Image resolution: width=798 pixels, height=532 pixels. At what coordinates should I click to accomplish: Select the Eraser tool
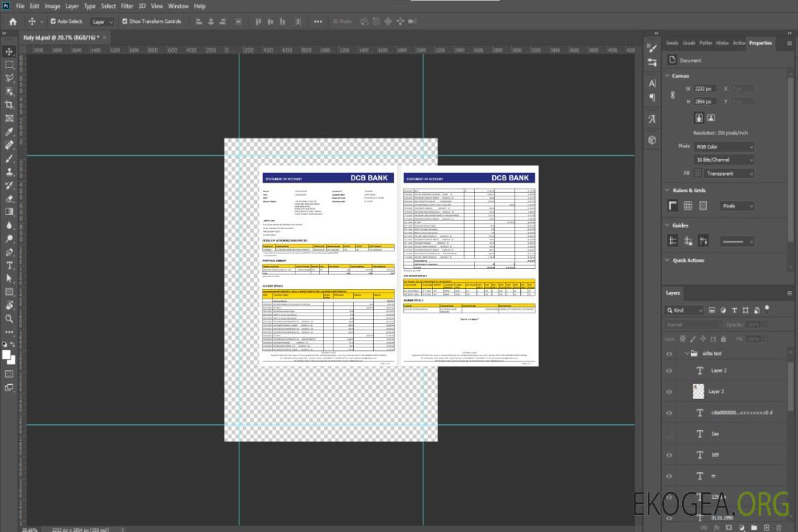tap(9, 199)
